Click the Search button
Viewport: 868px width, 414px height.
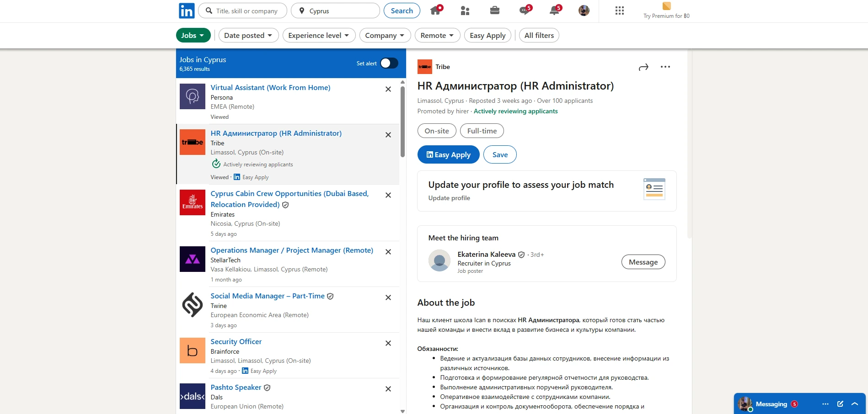[402, 11]
